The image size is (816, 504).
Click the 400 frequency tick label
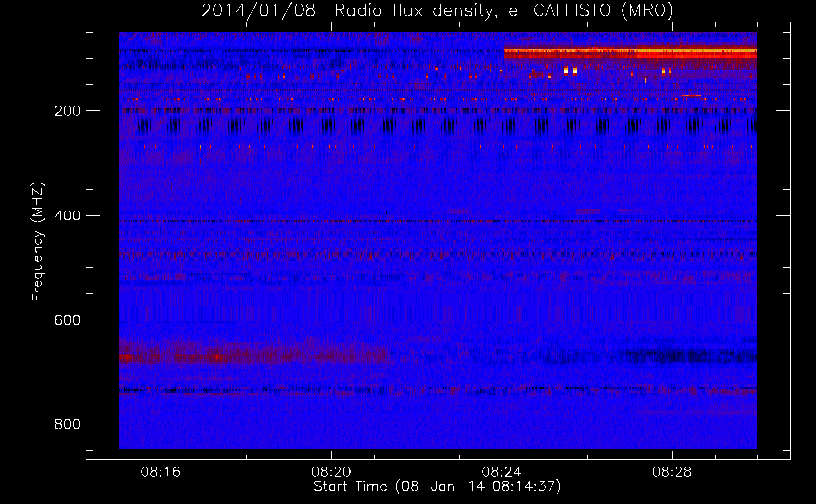[x=67, y=216]
